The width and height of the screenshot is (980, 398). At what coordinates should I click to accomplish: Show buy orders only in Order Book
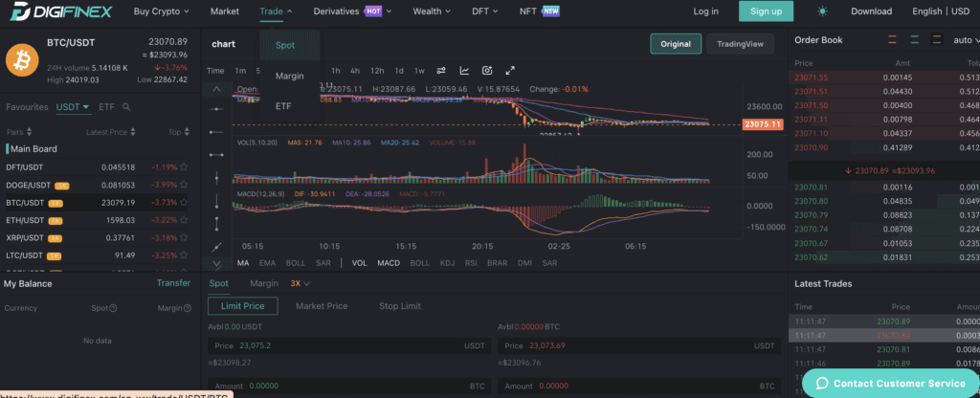point(914,39)
